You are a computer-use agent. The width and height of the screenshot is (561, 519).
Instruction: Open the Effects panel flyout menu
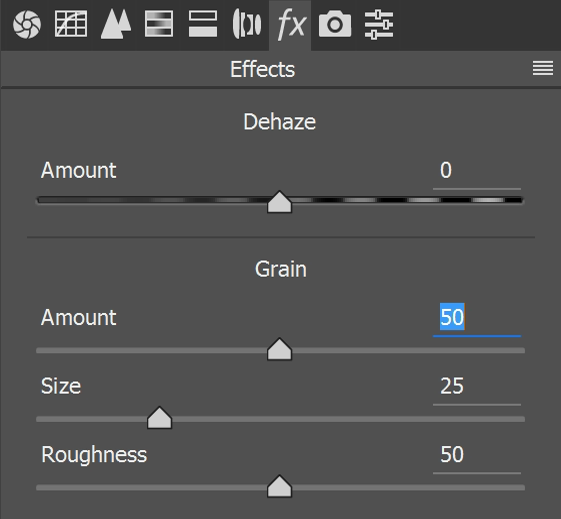(x=543, y=68)
